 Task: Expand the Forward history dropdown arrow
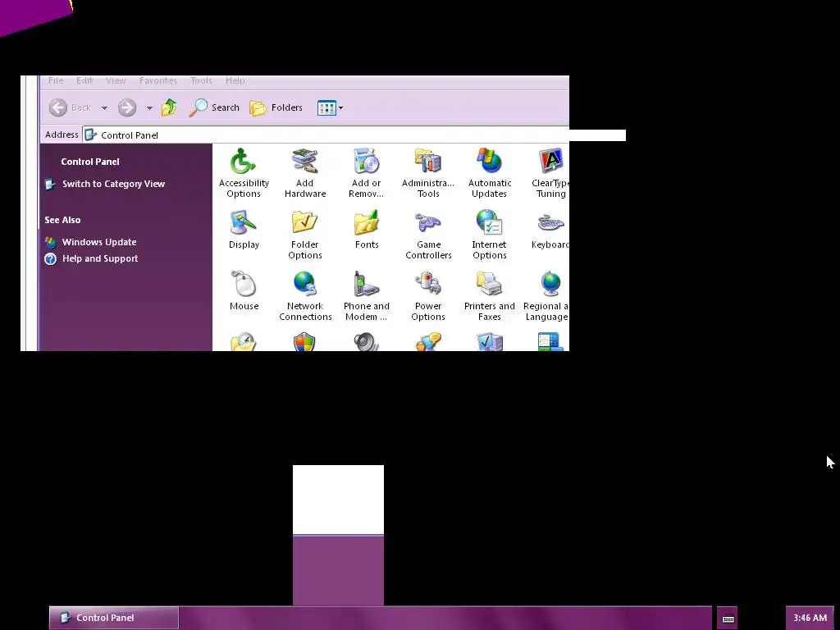[x=149, y=107]
